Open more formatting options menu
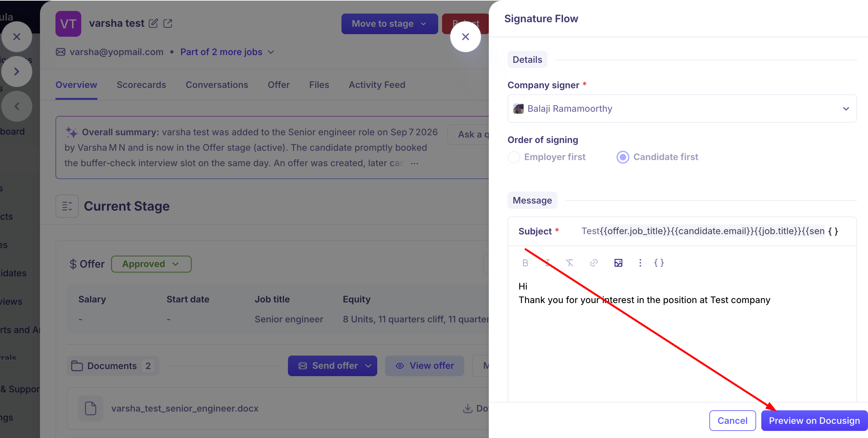Screen dimensions: 868x438 point(640,263)
